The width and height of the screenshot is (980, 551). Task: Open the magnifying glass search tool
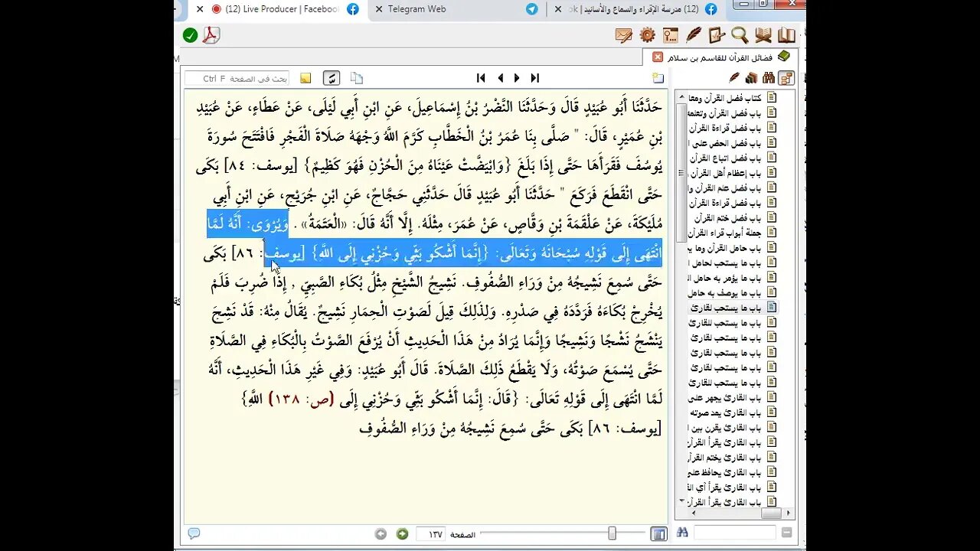coord(740,35)
